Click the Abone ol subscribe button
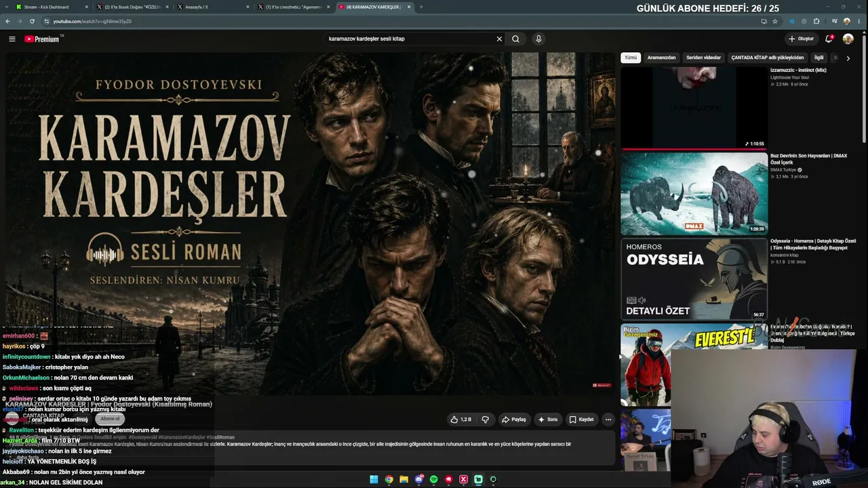Viewport: 868px width, 488px height. [x=110, y=419]
